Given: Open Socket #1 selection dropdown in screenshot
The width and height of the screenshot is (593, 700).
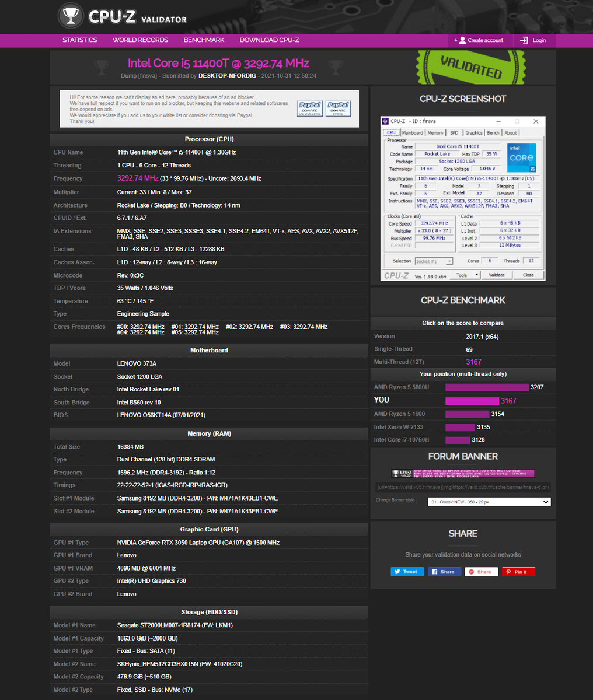Looking at the screenshot, I should click(x=433, y=261).
